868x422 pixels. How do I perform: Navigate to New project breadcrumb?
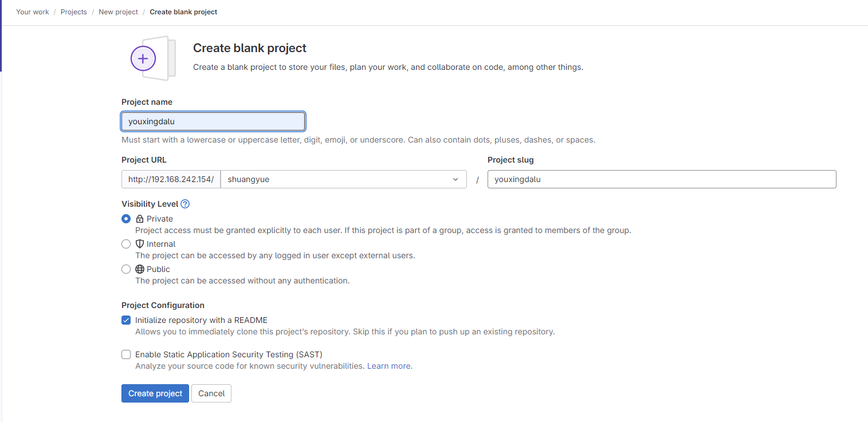[x=119, y=12]
